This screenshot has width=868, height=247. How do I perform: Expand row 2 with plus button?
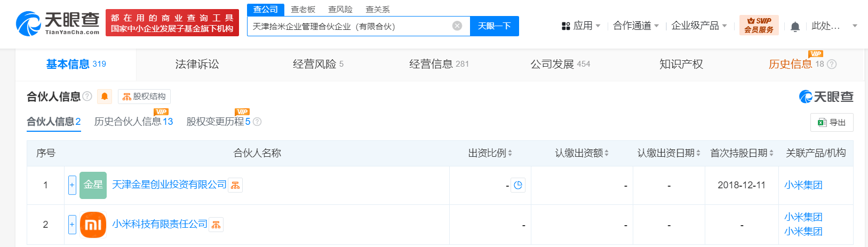tap(72, 225)
